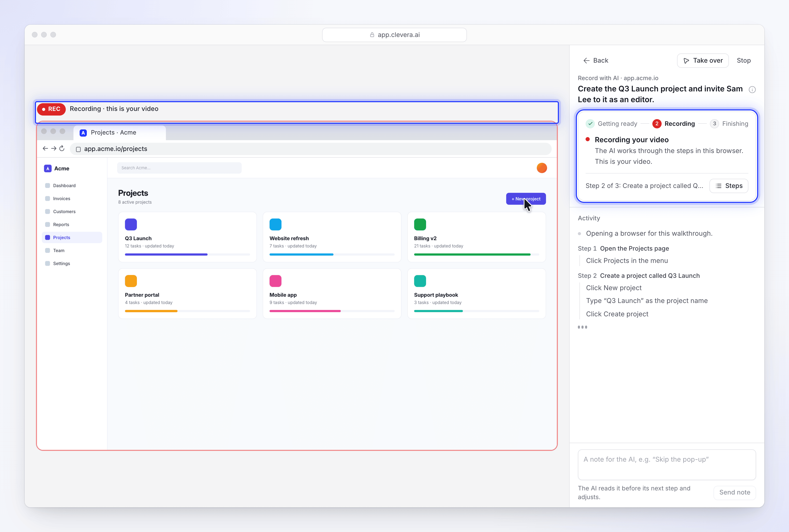Click the Support playbook project icon
This screenshot has height=532, width=789.
[x=420, y=281]
